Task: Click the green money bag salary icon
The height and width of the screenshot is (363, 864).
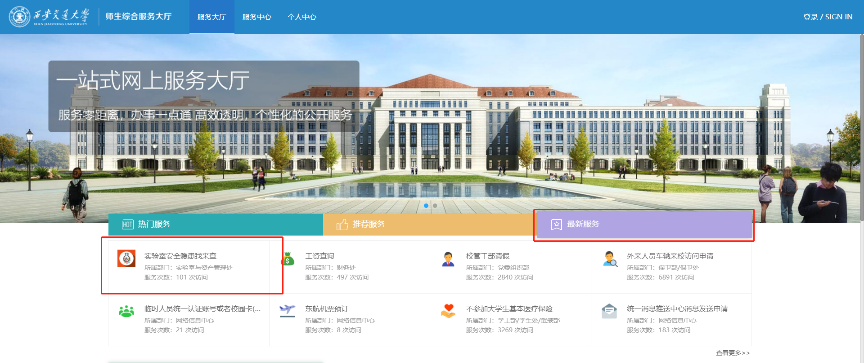Action: 288,258
